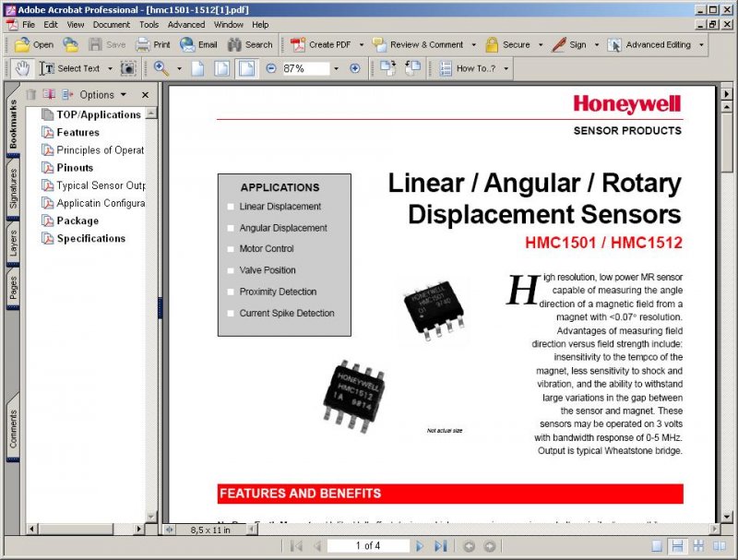Open the Sign dropdown arrow
This screenshot has width=738, height=560.
(x=597, y=44)
